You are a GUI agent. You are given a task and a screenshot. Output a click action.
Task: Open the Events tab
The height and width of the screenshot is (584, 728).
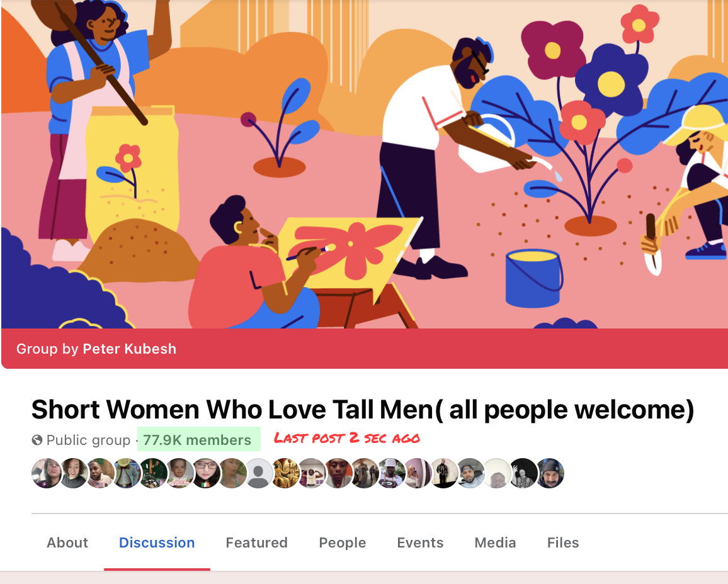(420, 542)
